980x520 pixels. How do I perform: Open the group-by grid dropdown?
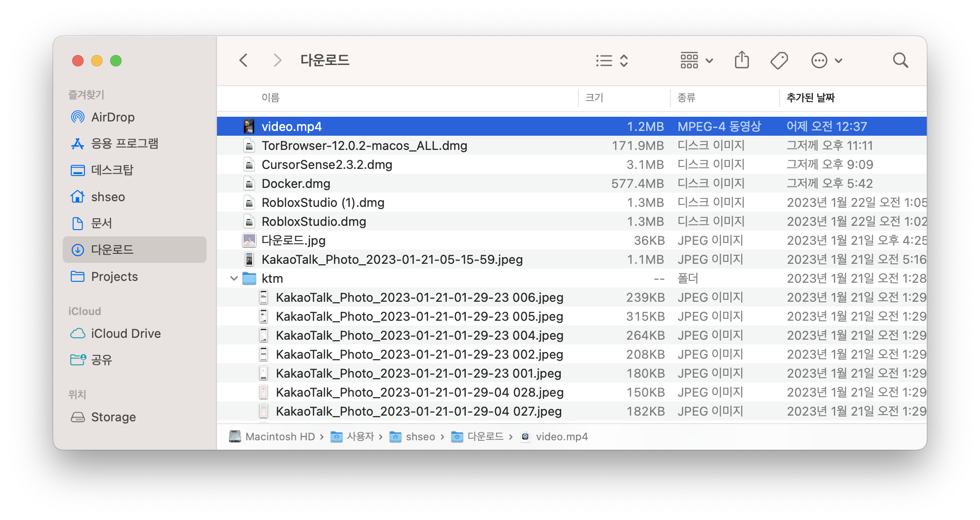(x=697, y=61)
